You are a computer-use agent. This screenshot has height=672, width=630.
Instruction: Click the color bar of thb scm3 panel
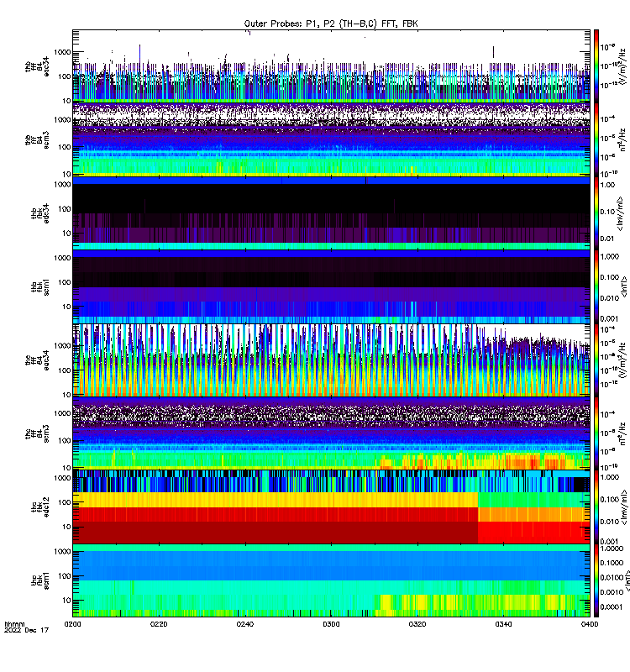pyautogui.click(x=596, y=139)
